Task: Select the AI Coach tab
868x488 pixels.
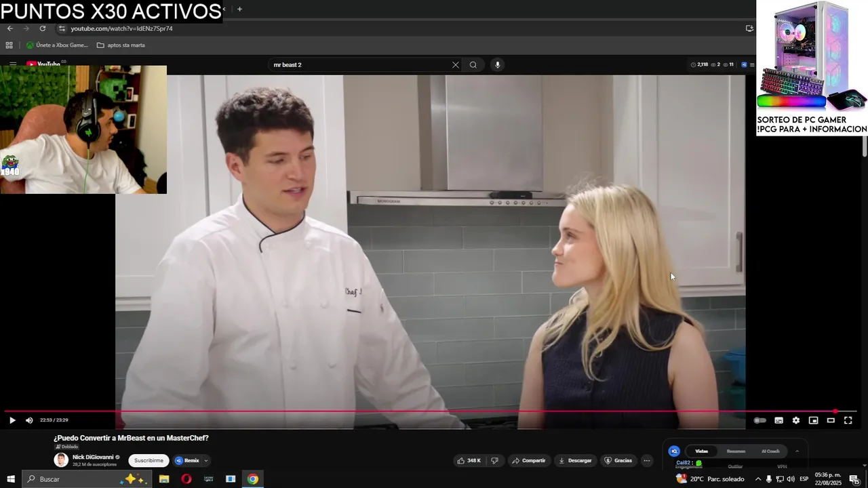Action: click(x=770, y=451)
